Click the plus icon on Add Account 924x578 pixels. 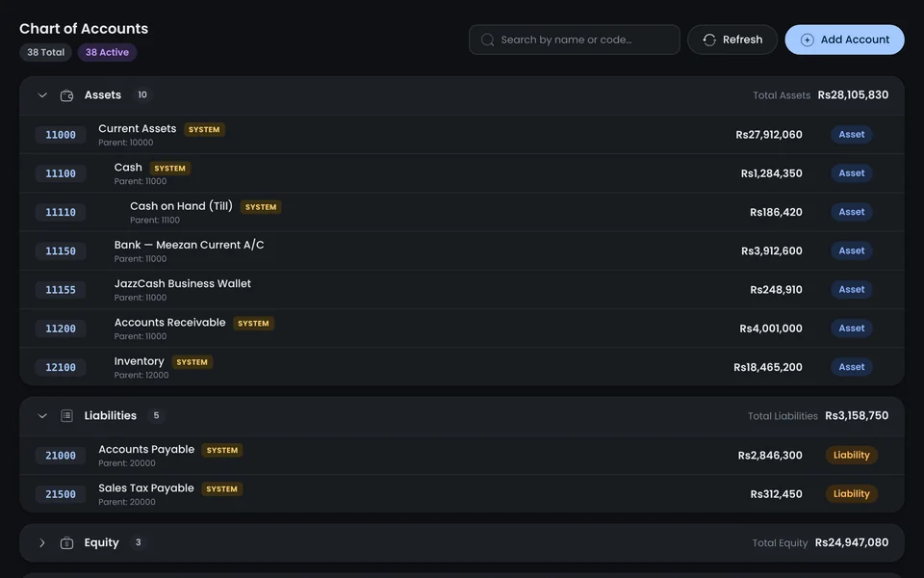808,39
